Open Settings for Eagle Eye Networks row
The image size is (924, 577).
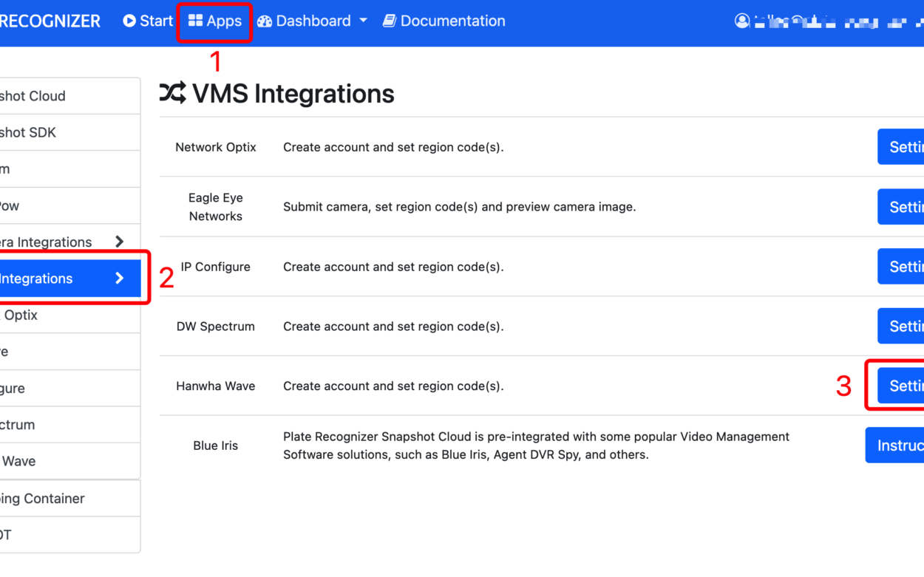tap(901, 207)
